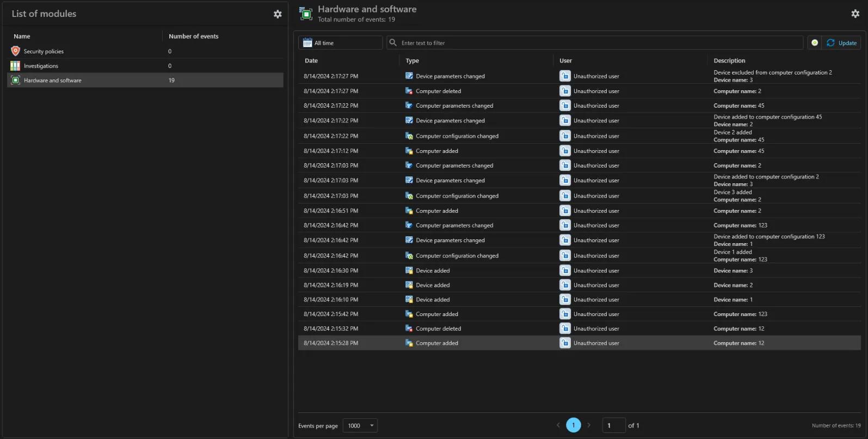
Task: Click 'Computer name: 123' in the 2:15:42 PM row
Action: tap(741, 314)
